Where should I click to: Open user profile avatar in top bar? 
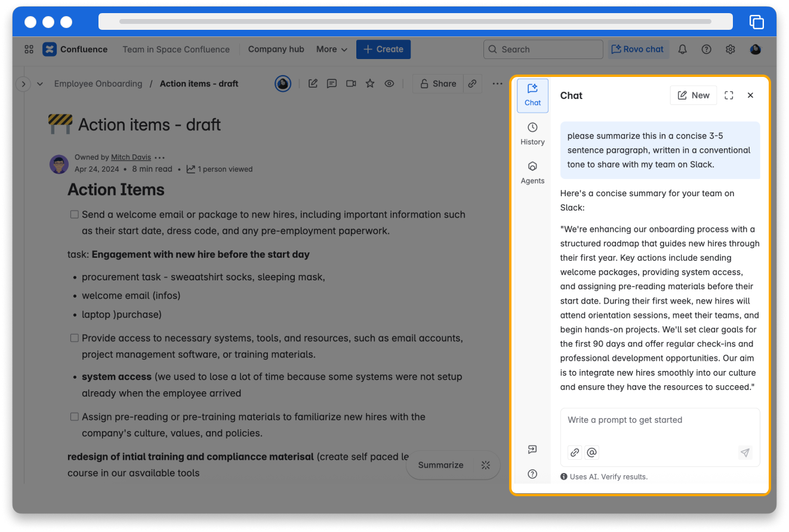coord(755,50)
